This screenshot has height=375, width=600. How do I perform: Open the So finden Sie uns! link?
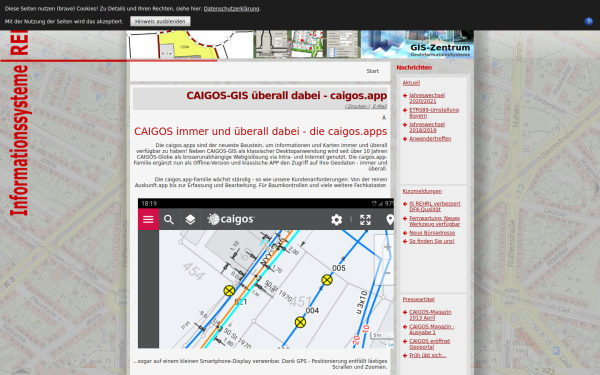pos(432,241)
